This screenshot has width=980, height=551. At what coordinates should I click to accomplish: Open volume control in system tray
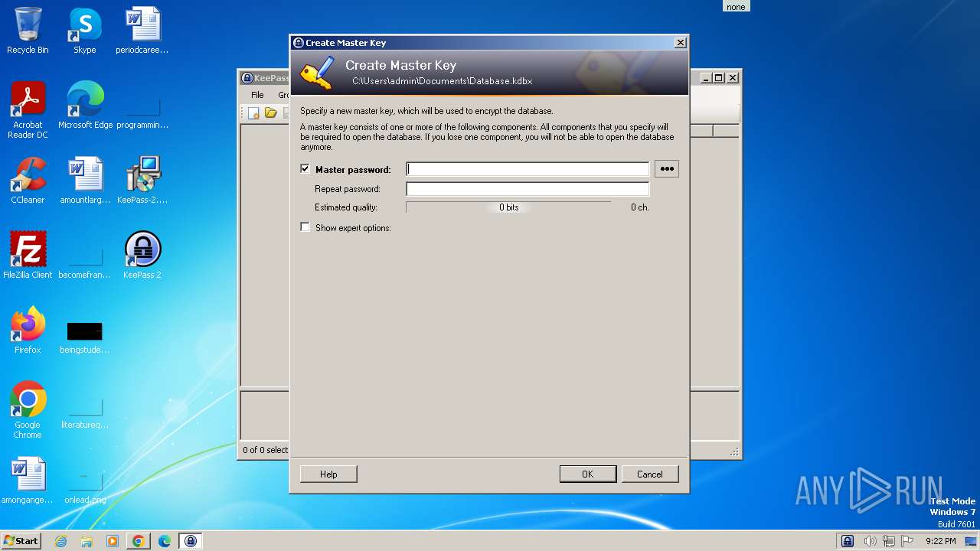coord(871,541)
